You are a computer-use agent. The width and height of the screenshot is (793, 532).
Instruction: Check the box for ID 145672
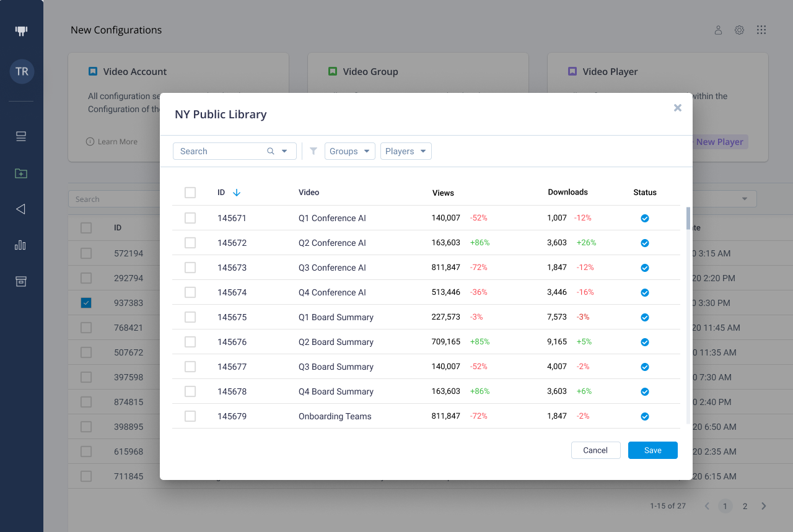coord(190,243)
